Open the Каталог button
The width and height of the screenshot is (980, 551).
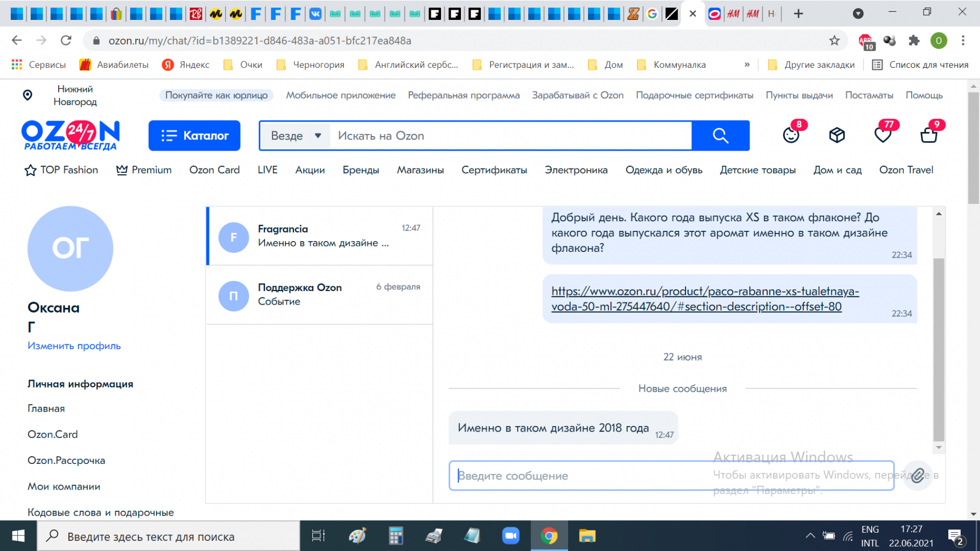tap(194, 136)
